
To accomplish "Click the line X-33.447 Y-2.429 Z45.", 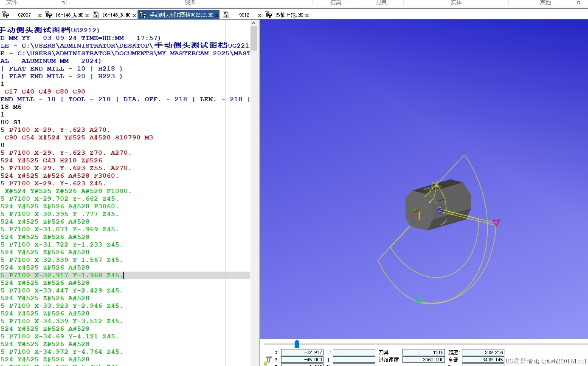I will click(62, 291).
